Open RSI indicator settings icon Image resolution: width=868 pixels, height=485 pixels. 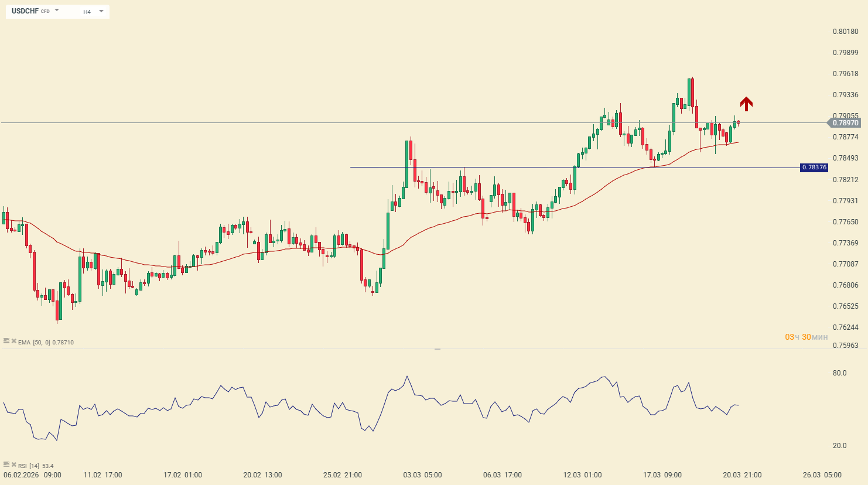pyautogui.click(x=6, y=465)
